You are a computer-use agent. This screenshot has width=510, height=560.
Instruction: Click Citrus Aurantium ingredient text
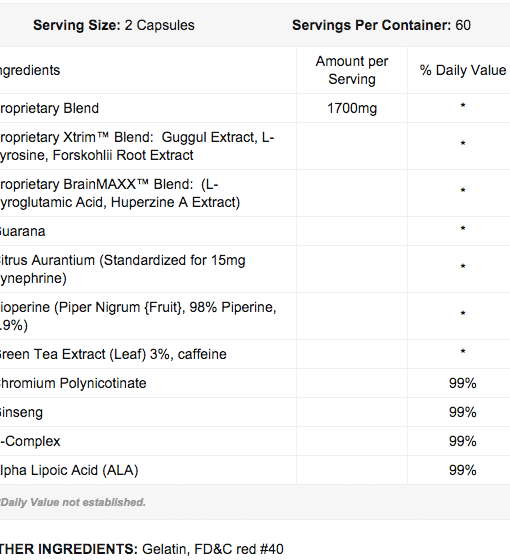click(x=122, y=269)
